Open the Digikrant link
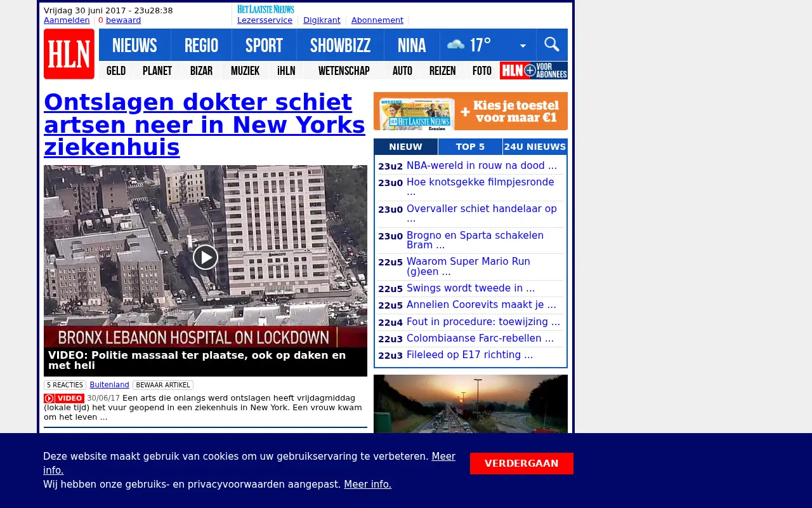 (322, 20)
